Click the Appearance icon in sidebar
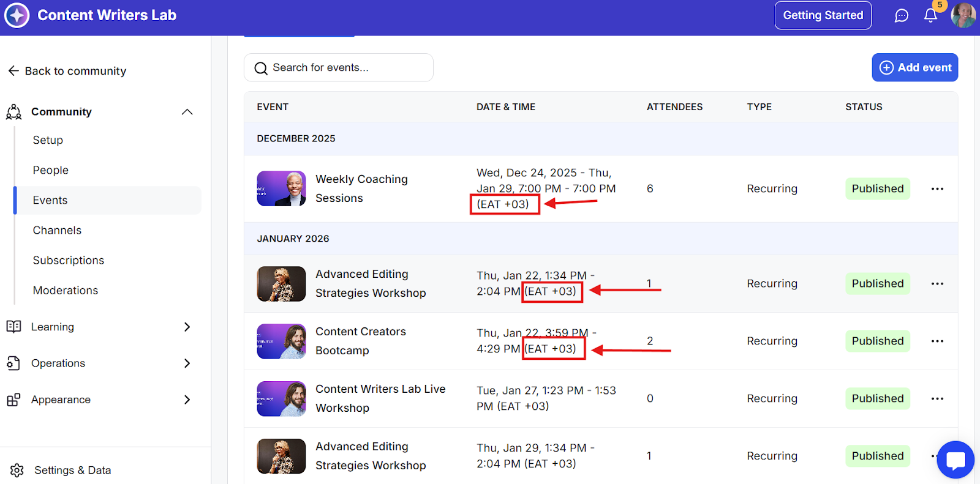The image size is (980, 484). click(13, 400)
